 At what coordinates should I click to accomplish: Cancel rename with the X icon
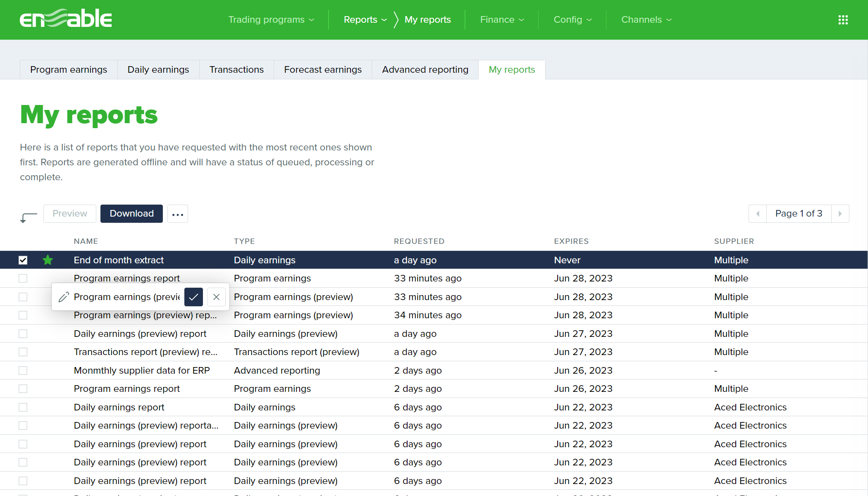[216, 297]
